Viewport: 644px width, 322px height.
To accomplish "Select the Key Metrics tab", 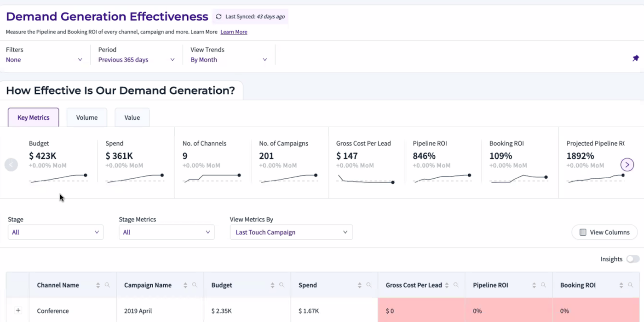I will point(34,118).
